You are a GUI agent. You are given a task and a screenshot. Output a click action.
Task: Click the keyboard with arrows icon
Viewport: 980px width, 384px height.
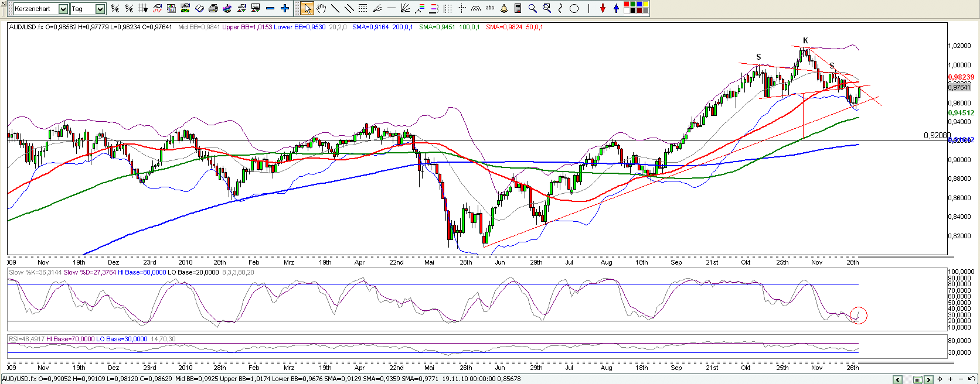pos(256,8)
